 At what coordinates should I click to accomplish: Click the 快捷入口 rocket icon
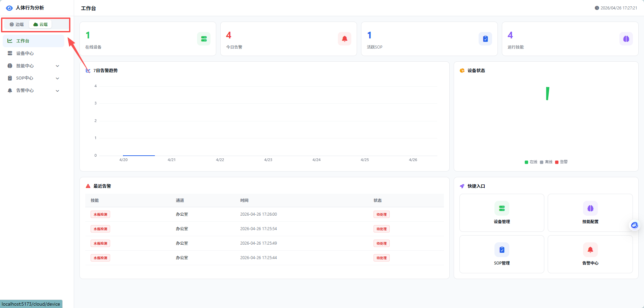462,186
